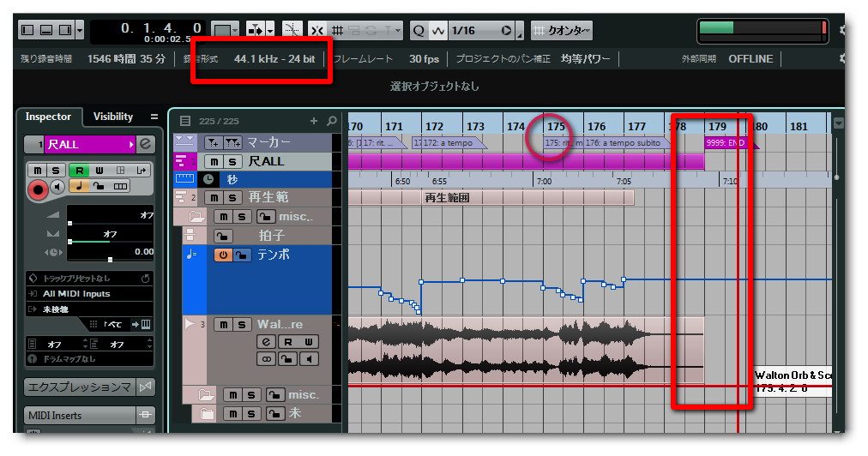Open the track list settings icon beside 225 / 225
The height and width of the screenshot is (456, 868).
pos(185,121)
